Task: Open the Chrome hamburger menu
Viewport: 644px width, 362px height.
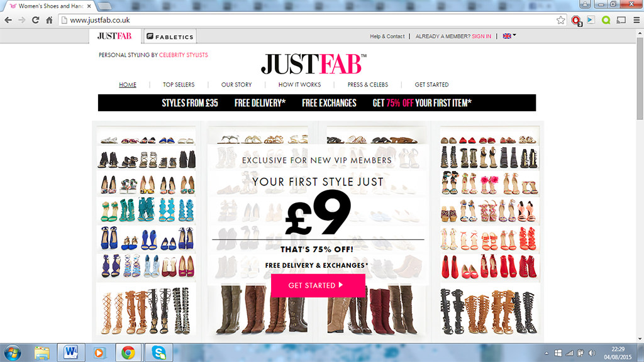Action: 635,20
